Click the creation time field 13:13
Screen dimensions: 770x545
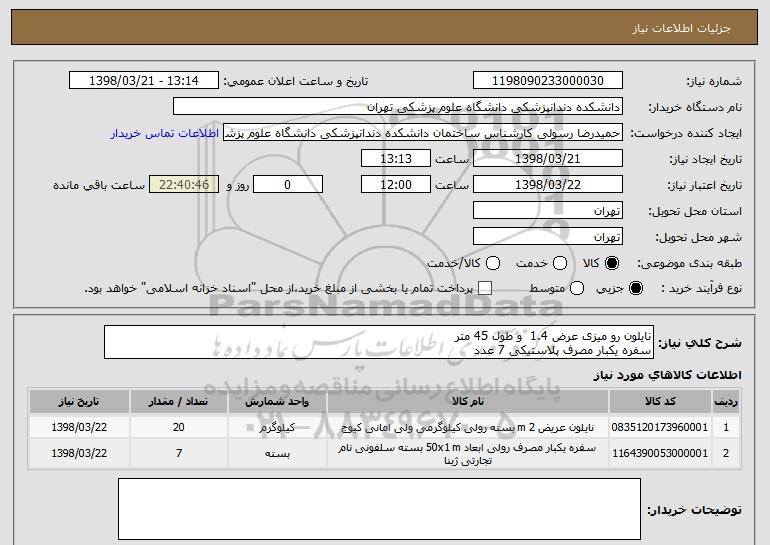tap(396, 159)
